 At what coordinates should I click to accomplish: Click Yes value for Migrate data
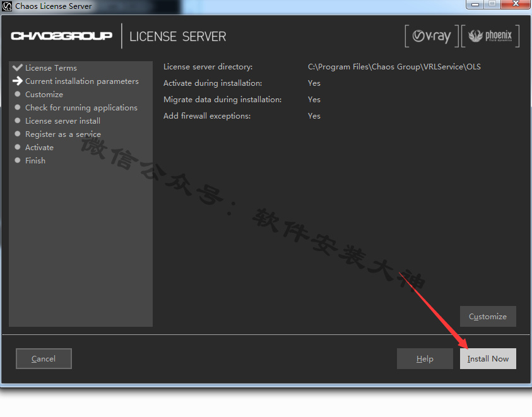click(314, 100)
